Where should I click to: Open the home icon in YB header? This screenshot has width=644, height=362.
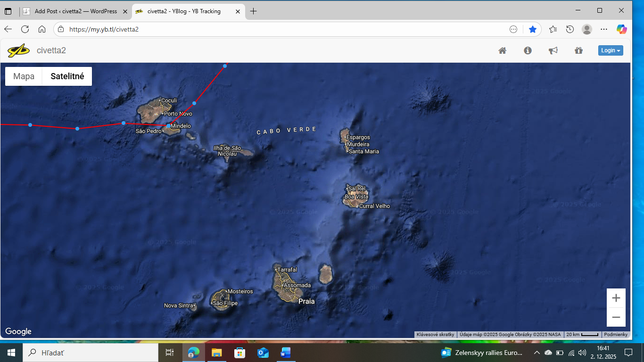pos(503,50)
